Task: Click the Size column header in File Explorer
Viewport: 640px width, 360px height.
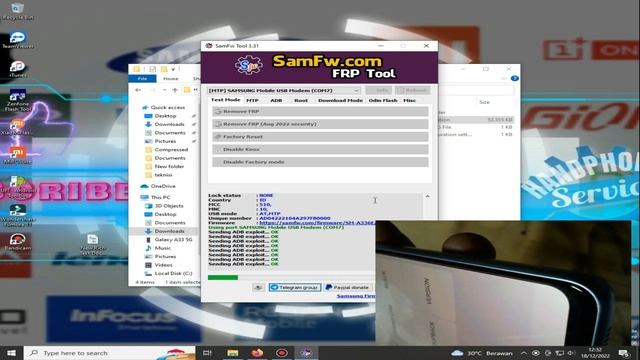Action: tap(484, 102)
